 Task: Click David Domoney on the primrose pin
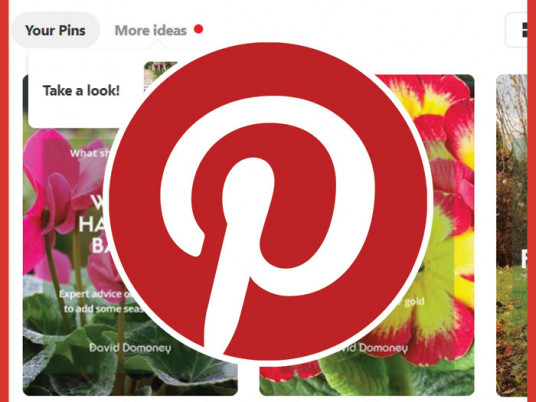(x=373, y=348)
